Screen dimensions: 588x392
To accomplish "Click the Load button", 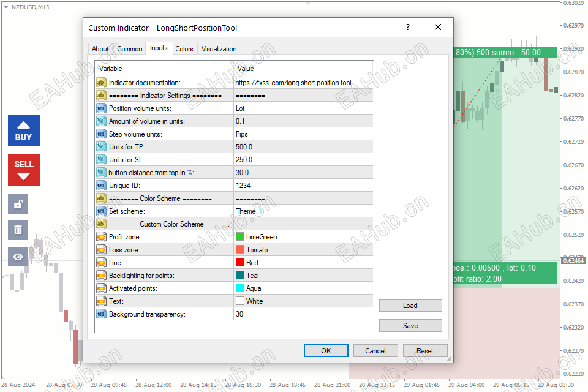I will 410,306.
